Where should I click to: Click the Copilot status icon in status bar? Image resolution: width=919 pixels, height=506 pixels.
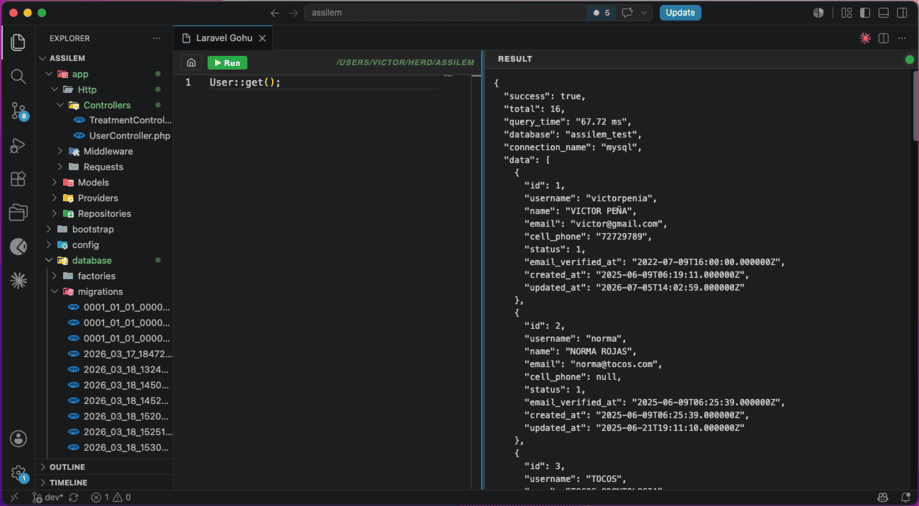(x=883, y=497)
